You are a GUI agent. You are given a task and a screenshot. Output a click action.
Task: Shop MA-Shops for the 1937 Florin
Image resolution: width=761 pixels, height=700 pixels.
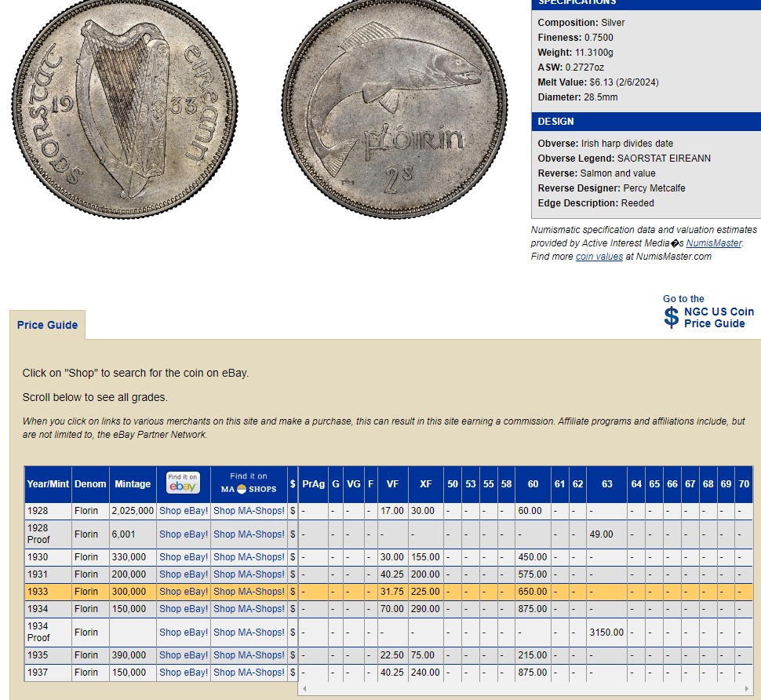point(249,673)
